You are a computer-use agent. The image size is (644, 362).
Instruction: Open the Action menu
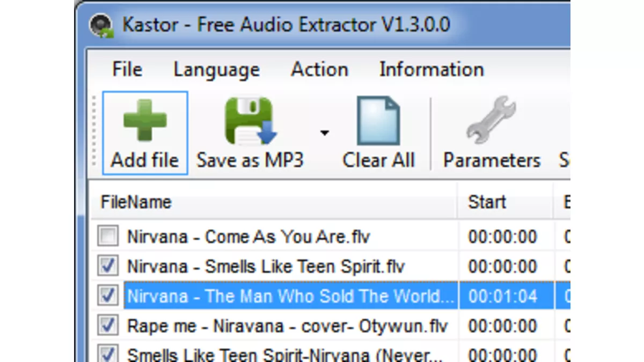click(x=319, y=69)
